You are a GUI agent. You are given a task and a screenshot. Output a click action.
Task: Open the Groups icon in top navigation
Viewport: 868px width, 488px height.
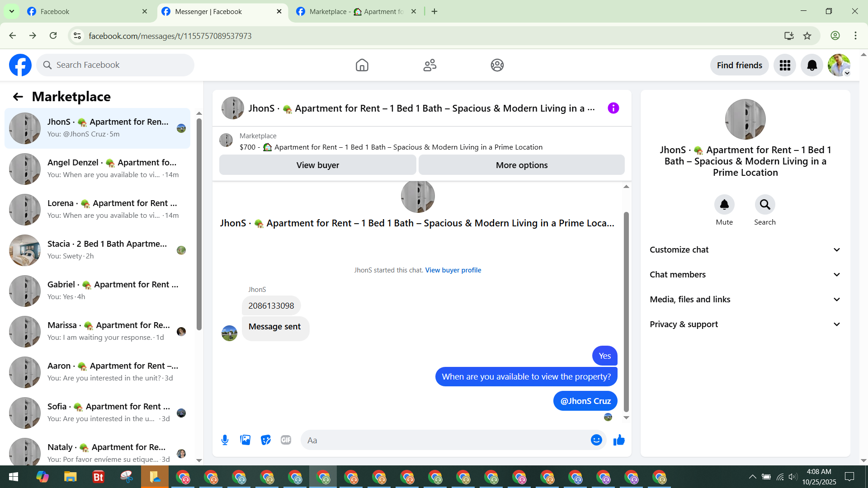pyautogui.click(x=497, y=65)
